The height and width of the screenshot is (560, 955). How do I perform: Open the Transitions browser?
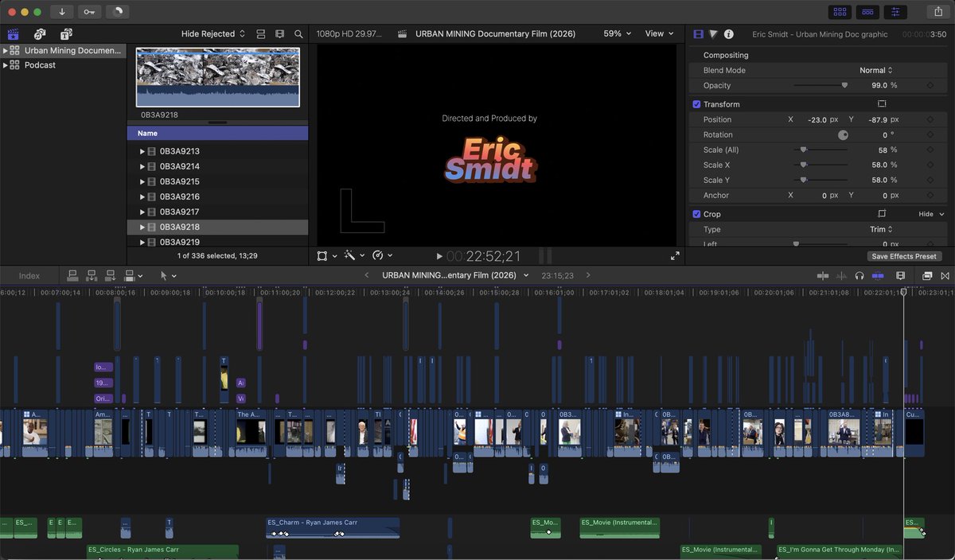(x=945, y=275)
